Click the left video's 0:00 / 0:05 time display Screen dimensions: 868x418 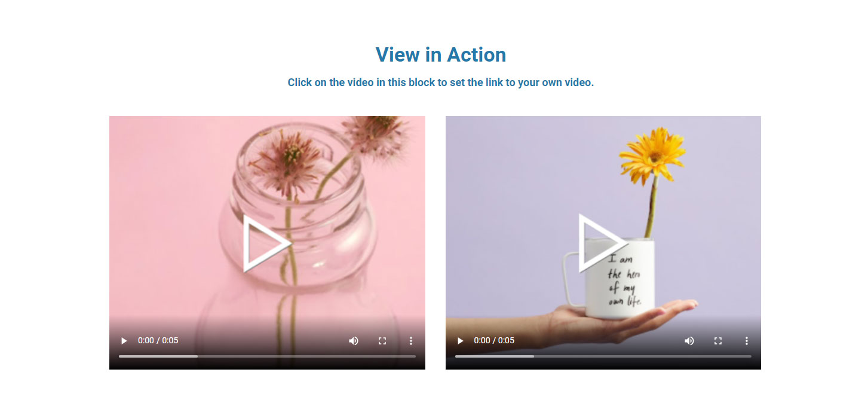point(158,341)
